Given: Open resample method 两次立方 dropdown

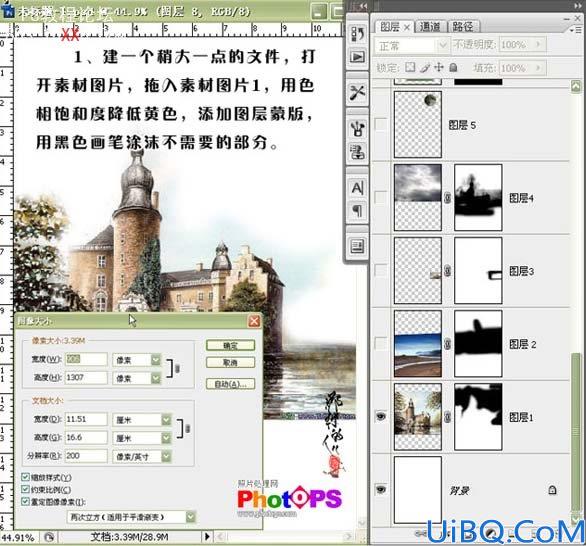Looking at the screenshot, I should (131, 517).
